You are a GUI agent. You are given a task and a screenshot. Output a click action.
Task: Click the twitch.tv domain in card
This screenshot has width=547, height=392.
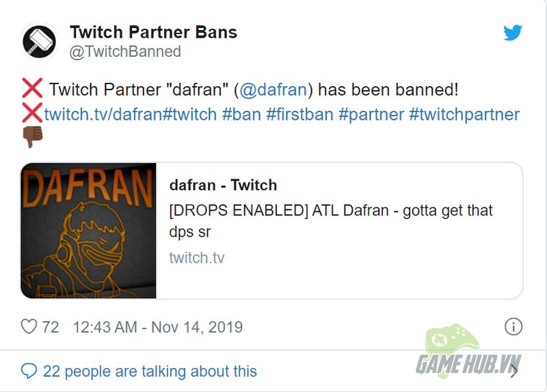[x=197, y=258]
